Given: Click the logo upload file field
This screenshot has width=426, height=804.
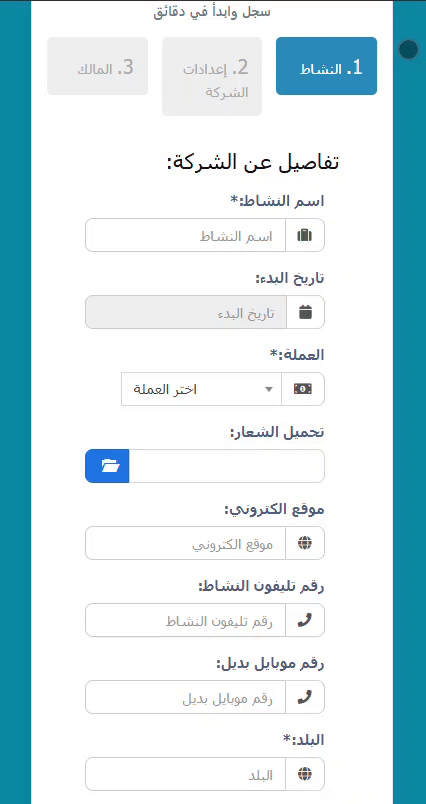Looking at the screenshot, I should click(227, 466).
